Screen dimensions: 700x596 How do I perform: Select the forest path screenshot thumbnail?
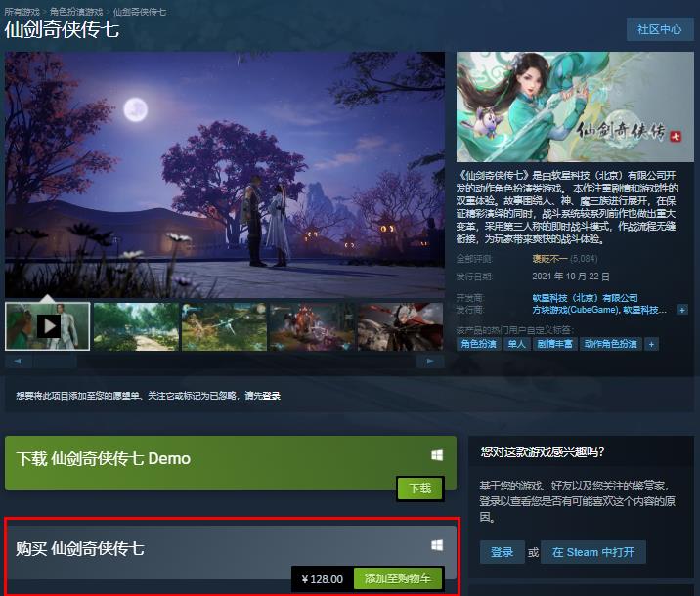point(136,326)
